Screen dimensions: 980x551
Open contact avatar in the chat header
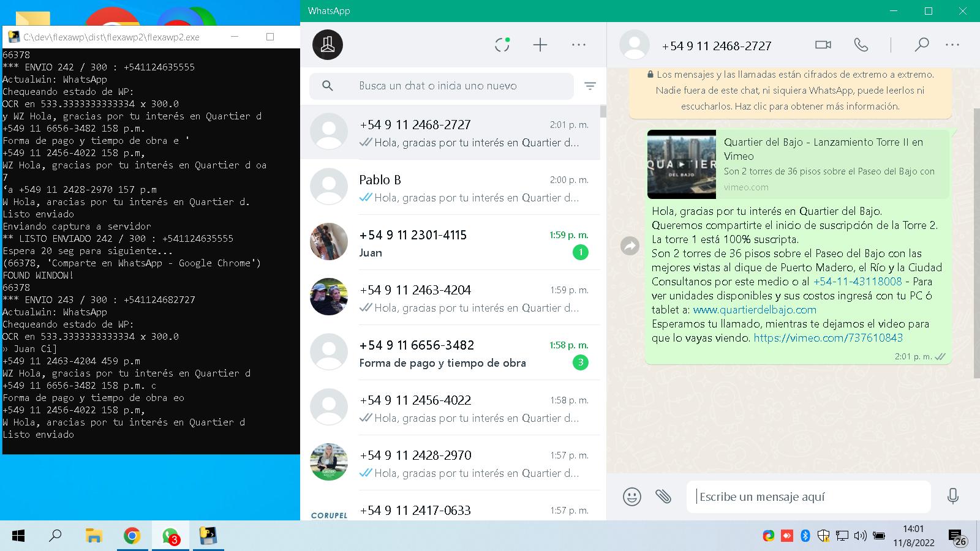[x=635, y=45]
